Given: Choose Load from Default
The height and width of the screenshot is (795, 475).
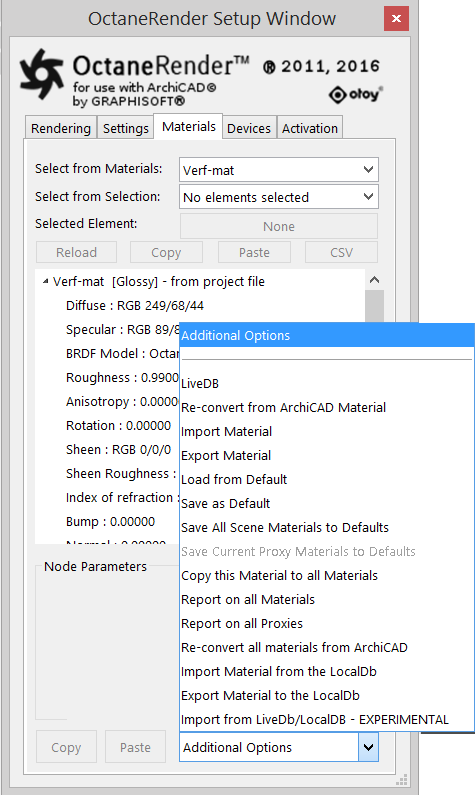Looking at the screenshot, I should click(327, 480).
